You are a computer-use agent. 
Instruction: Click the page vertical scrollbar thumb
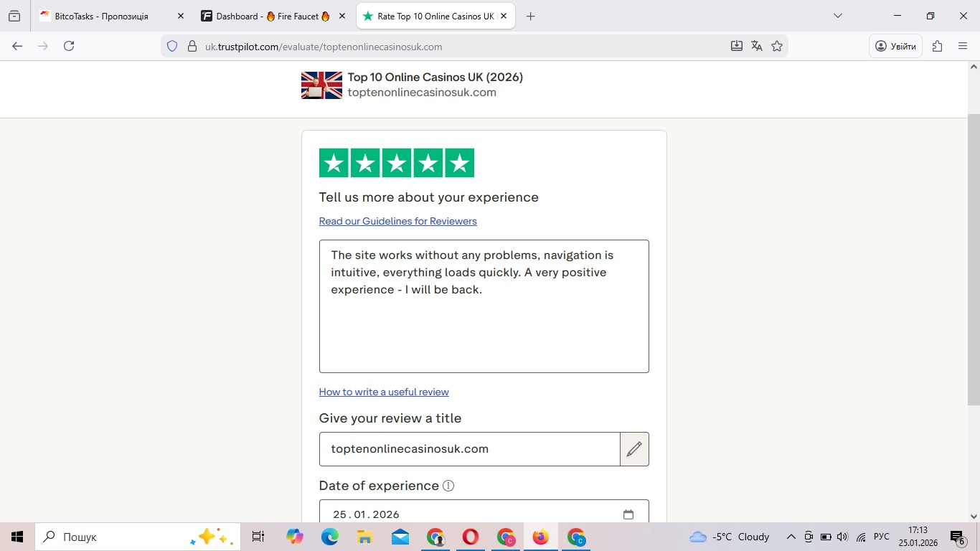[974, 260]
